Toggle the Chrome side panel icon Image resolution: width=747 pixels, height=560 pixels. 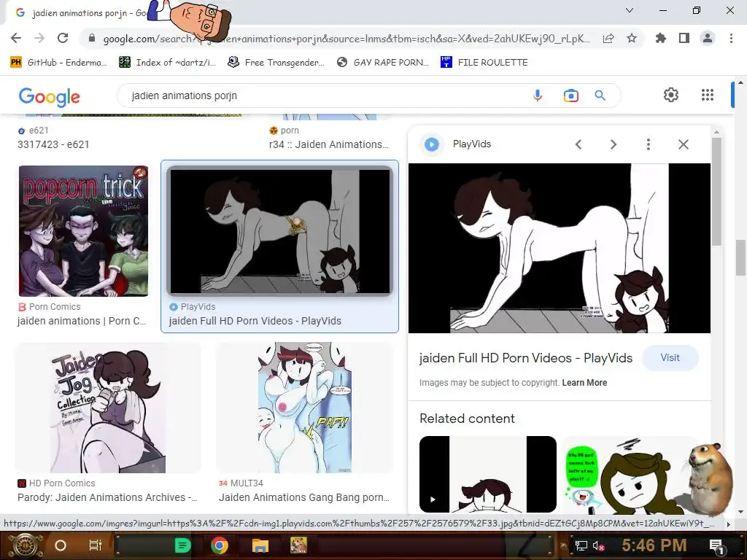pos(684,38)
